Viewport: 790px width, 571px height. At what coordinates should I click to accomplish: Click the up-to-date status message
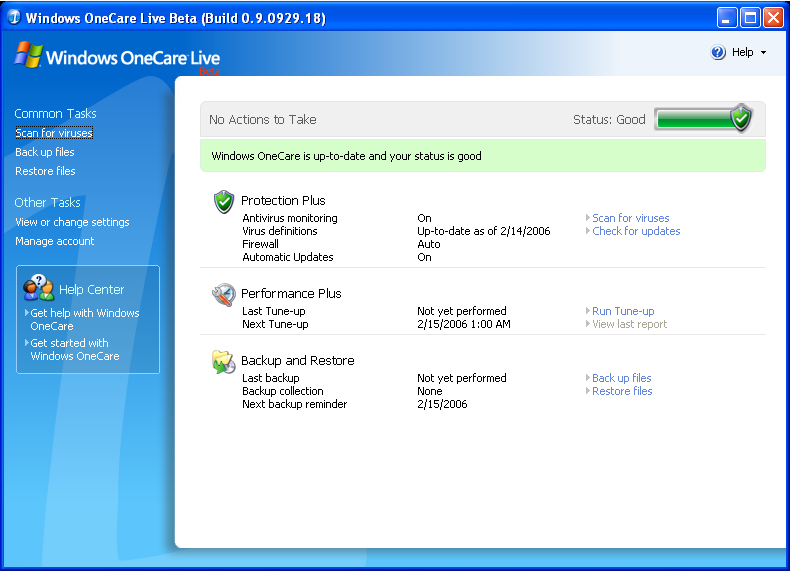click(347, 156)
